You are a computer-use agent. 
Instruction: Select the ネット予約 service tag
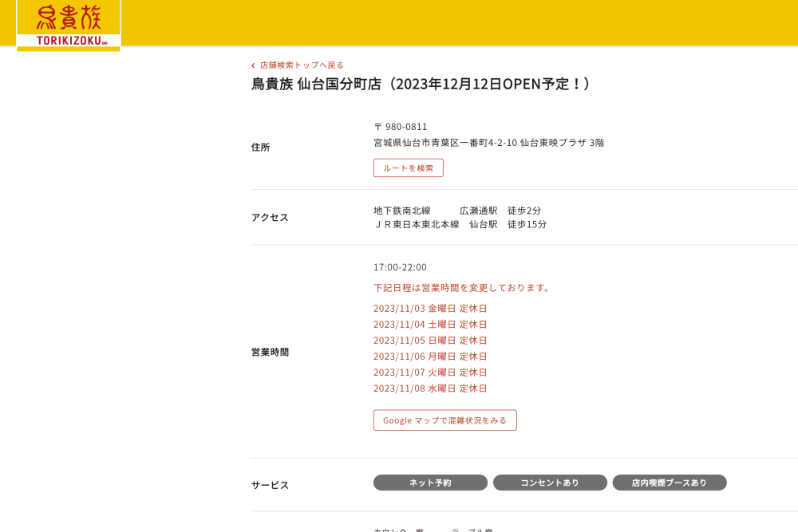pyautogui.click(x=430, y=483)
